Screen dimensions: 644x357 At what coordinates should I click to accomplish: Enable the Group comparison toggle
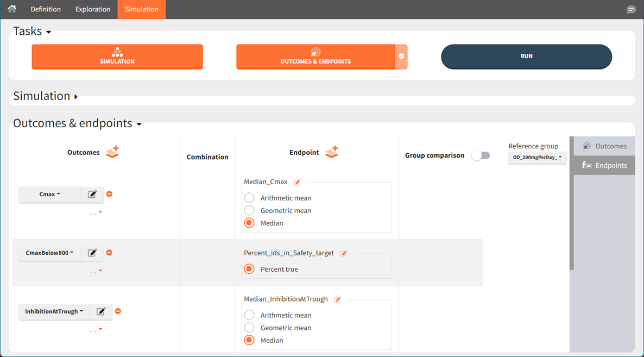click(x=481, y=155)
